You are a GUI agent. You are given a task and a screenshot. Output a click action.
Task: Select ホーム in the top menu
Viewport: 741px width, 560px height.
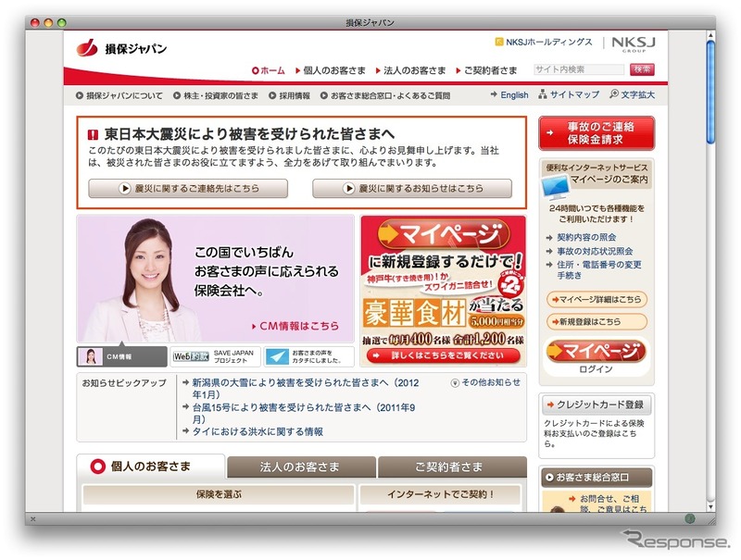point(268,70)
